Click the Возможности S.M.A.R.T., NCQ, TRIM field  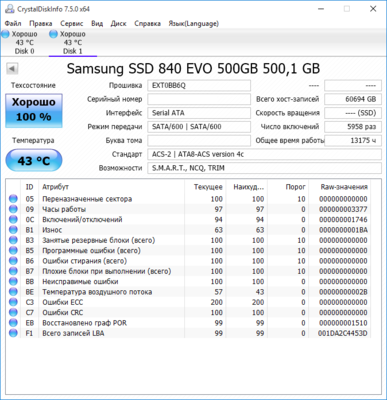265,168
